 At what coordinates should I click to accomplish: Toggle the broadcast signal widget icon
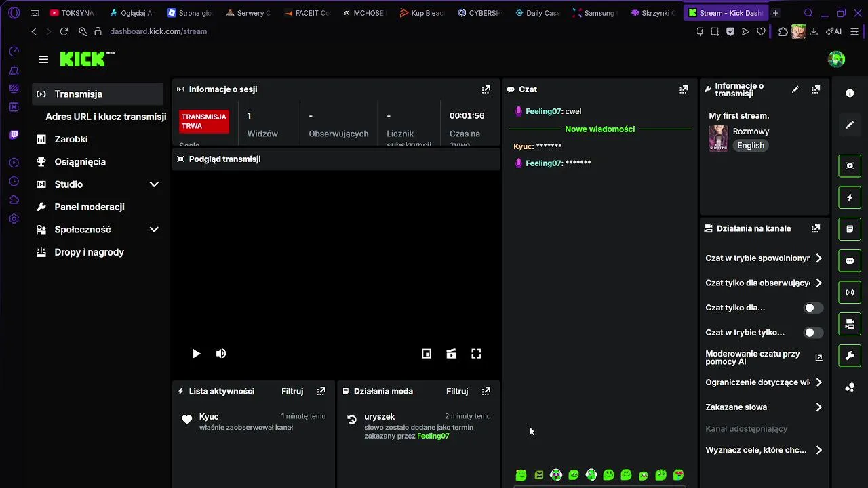[x=850, y=292]
